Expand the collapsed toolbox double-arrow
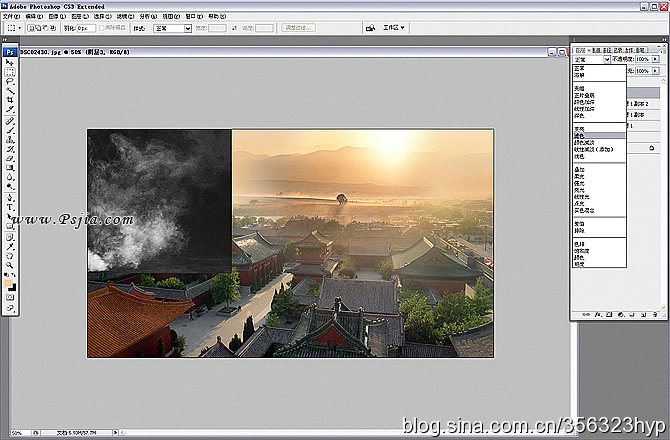Screen dimensions: 670x440 (x=5, y=40)
